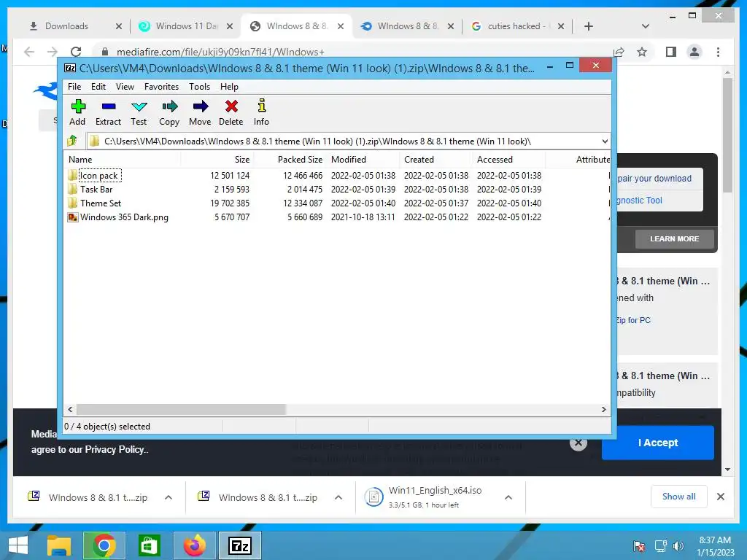Sort by the Name column header

point(123,160)
